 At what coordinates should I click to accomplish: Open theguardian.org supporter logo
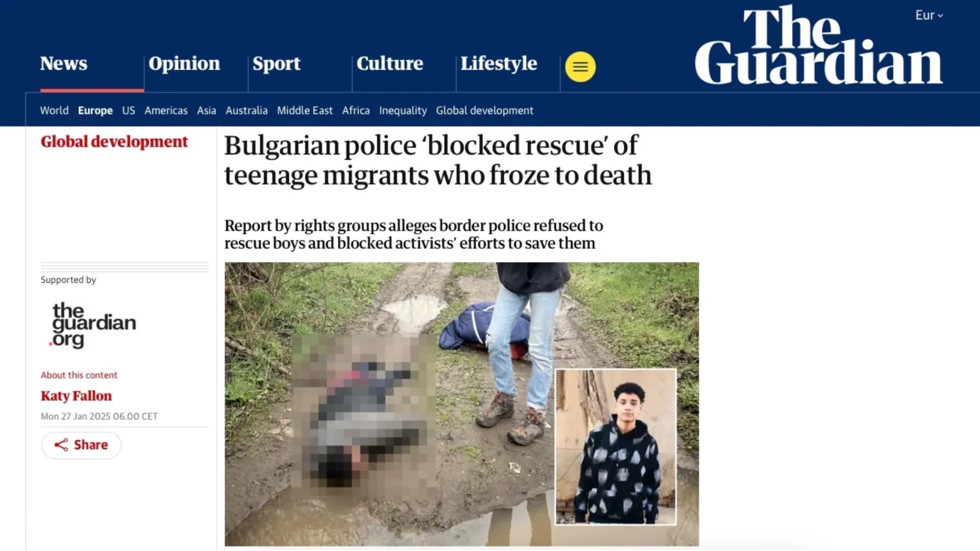93,324
